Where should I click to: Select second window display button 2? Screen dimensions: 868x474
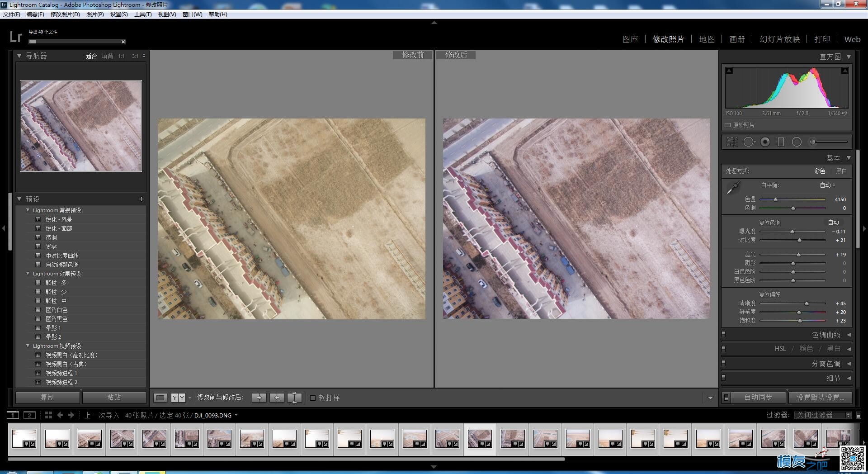click(x=29, y=415)
